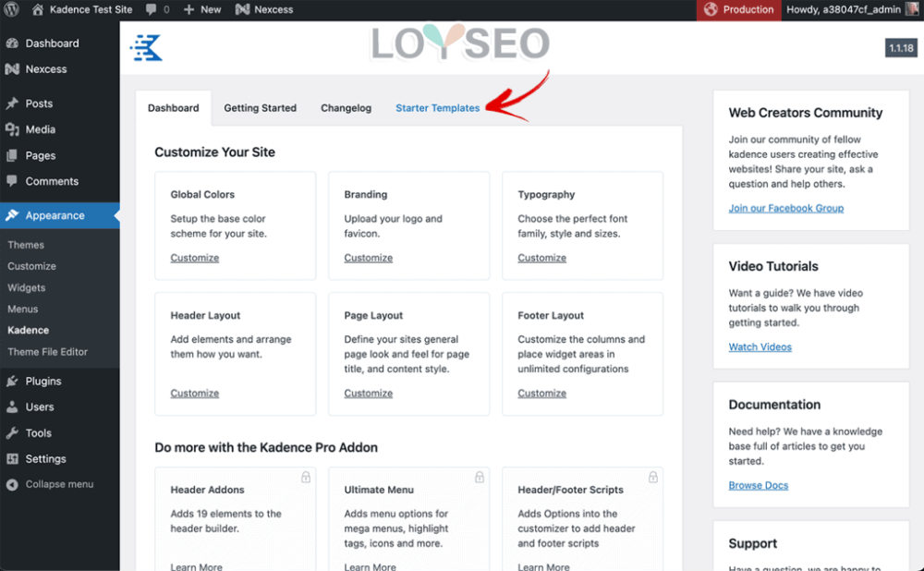Click the WordPress logo icon

click(11, 9)
